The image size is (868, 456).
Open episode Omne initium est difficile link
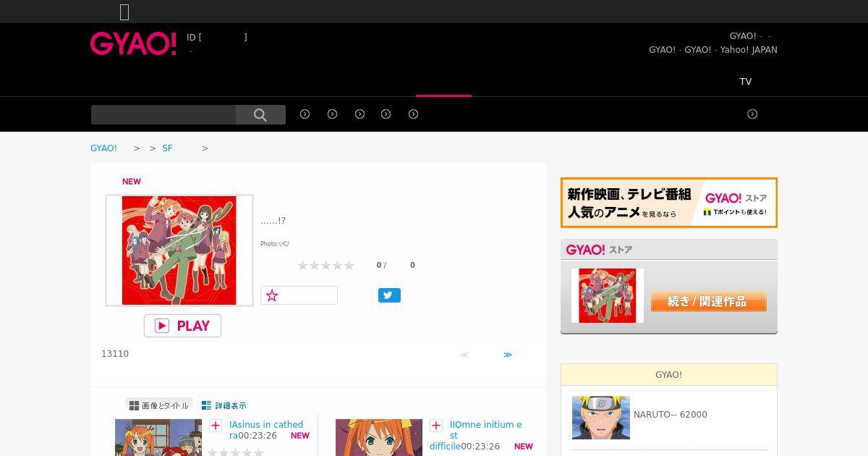click(476, 436)
